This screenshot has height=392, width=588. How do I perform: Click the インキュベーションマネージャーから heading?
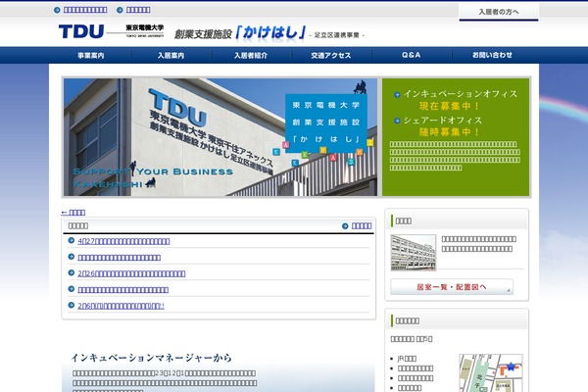152,358
